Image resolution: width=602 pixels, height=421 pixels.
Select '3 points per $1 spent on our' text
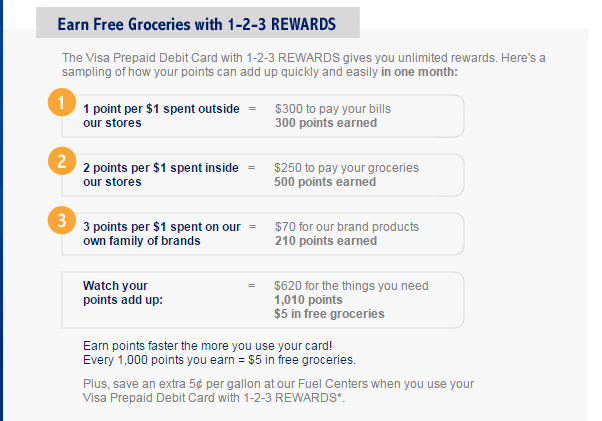162,227
